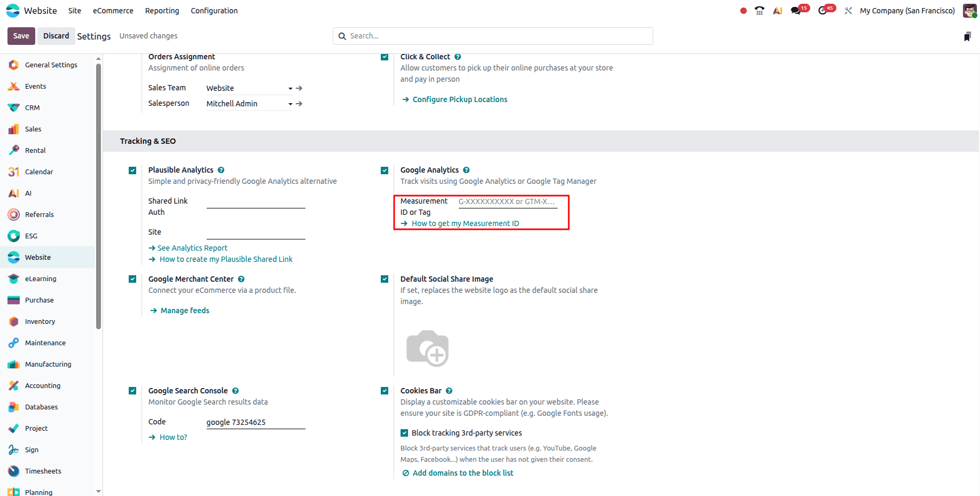This screenshot has width=980, height=496.
Task: Open How to create my Plausible Shared Link
Action: pos(221,259)
